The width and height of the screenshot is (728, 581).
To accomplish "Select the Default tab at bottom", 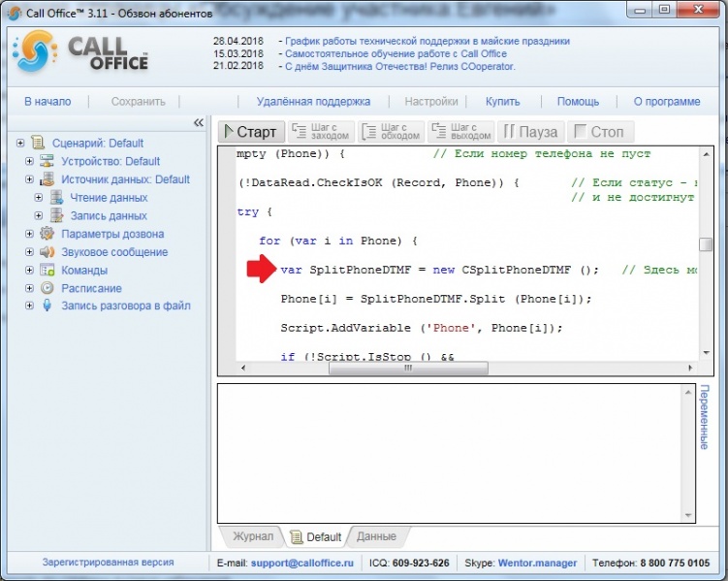I will point(316,537).
